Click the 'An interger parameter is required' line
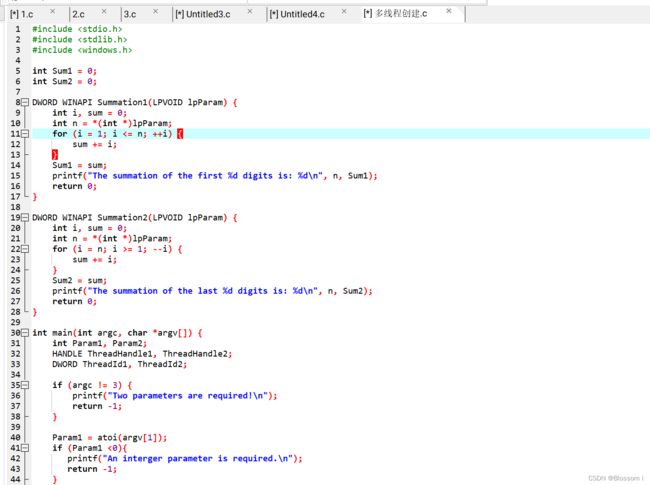The height and width of the screenshot is (485, 650). [x=185, y=458]
